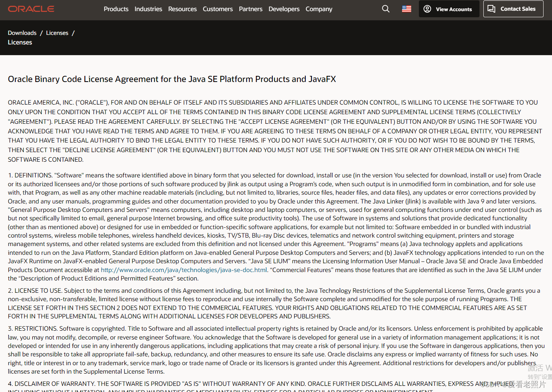Screen dimensions: 552x392
Task: Click the US flag country selector
Action: (x=407, y=9)
